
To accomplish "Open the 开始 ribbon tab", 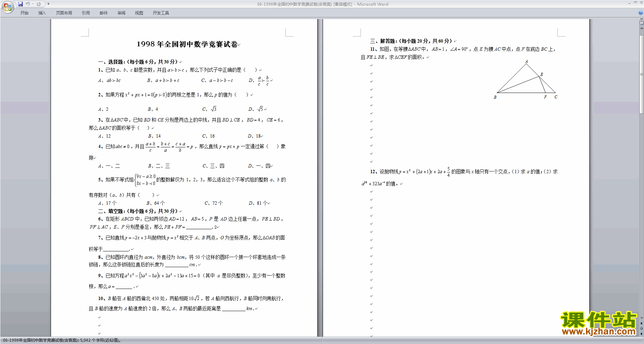I will (24, 13).
